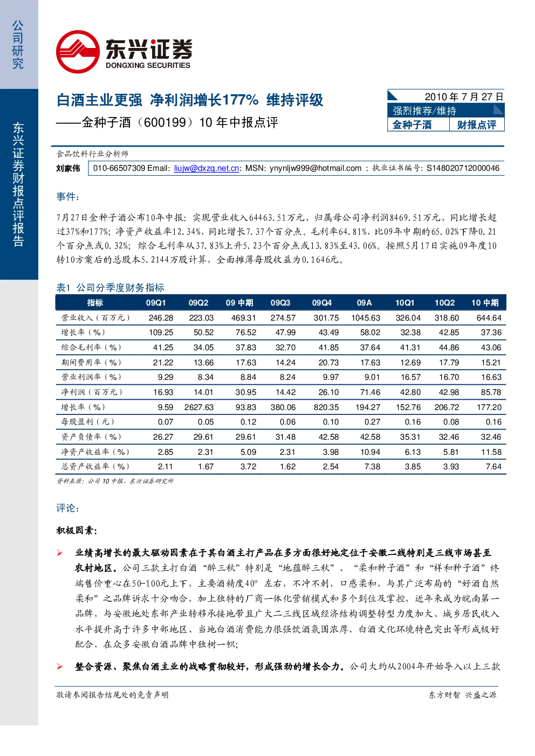The width and height of the screenshot is (535, 756).
Task: Click sidebar label 公司研究
Action: tap(18, 45)
